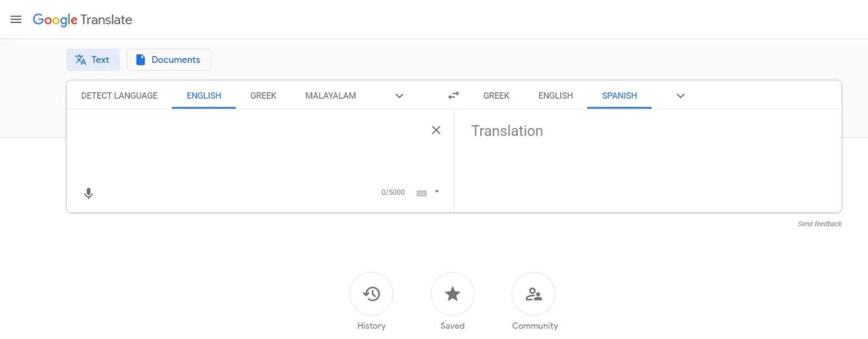Toggle the virtual keyboard icon
Viewport: 868px width, 339px height.
422,193
